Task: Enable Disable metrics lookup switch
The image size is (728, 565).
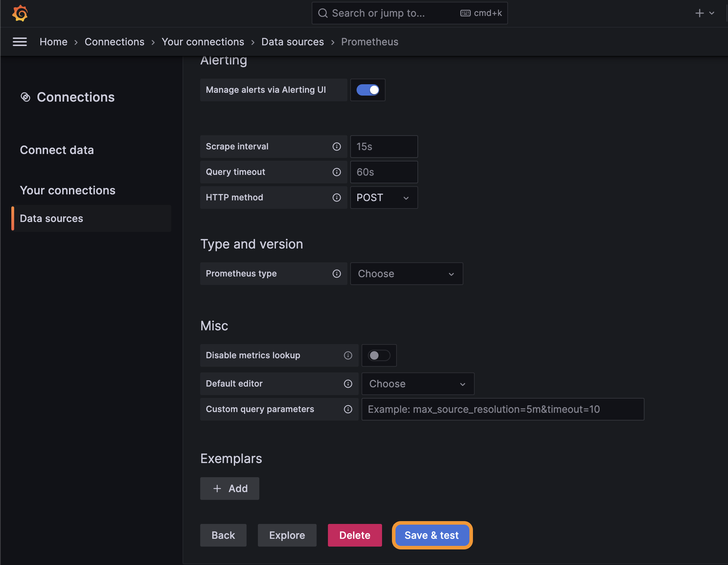Action: (379, 355)
